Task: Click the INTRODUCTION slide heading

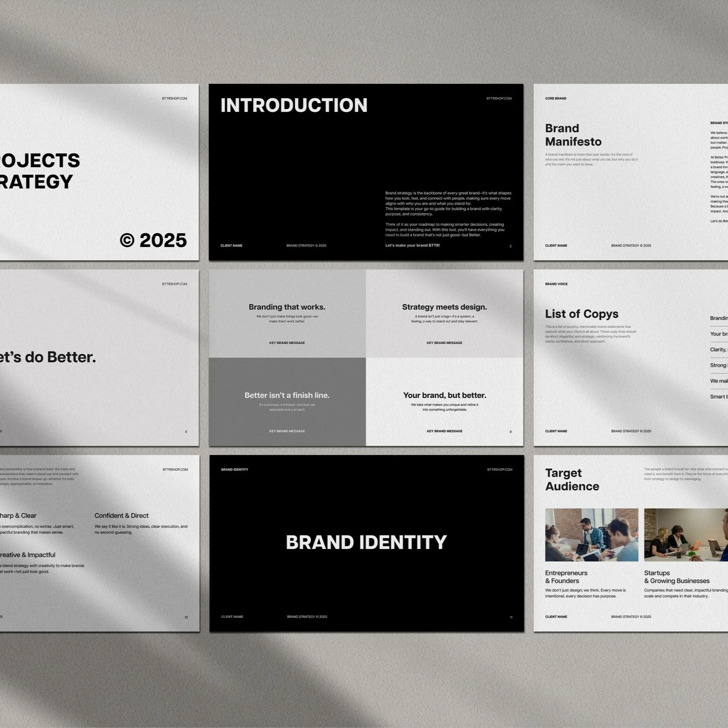Action: click(x=294, y=105)
